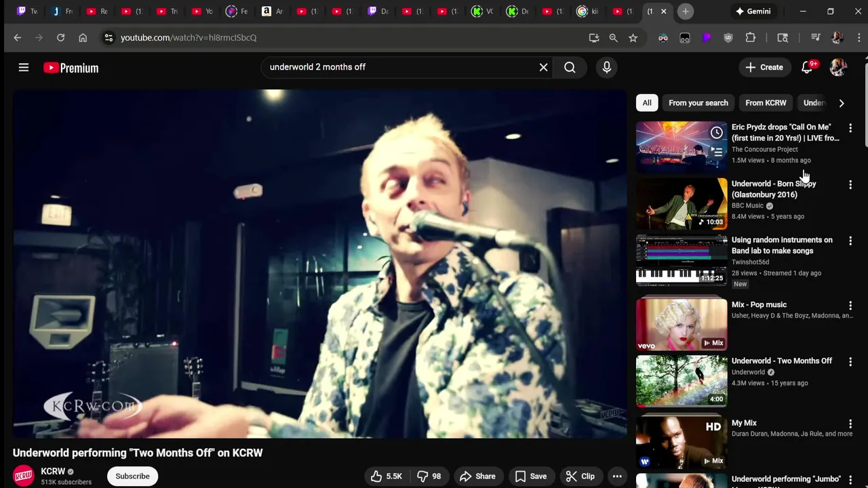This screenshot has height=488, width=868.
Task: Save the video to a playlist
Action: [530, 476]
